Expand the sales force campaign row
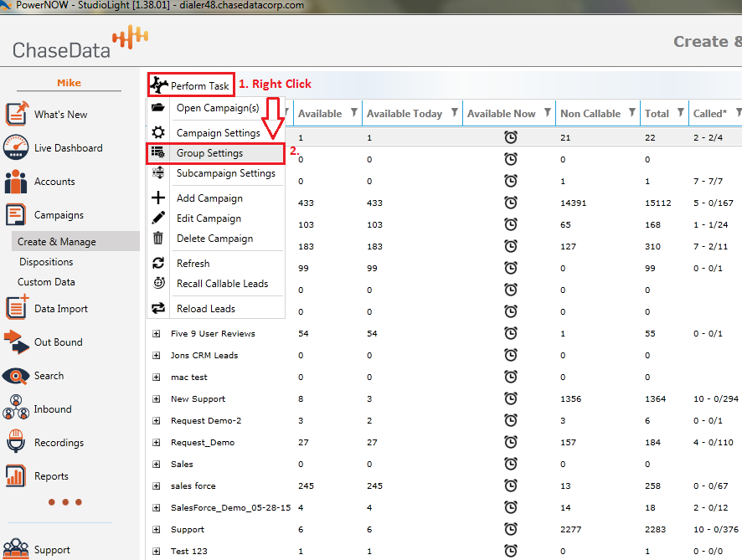The width and height of the screenshot is (742, 560). (156, 486)
